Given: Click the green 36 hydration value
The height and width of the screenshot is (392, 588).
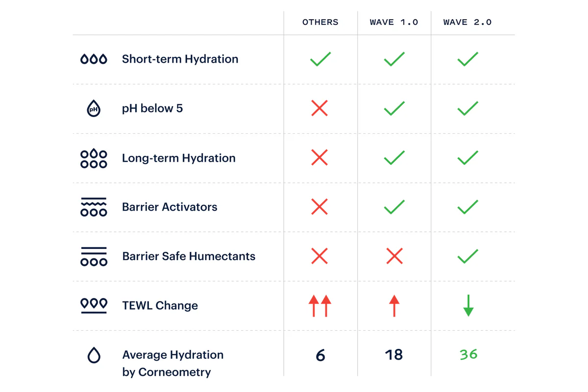Looking at the screenshot, I should (468, 354).
